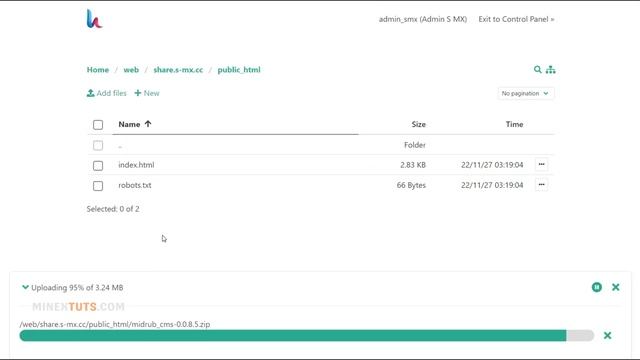The image size is (640, 360).
Task: Click the admin_smx (Admin S MX) user label
Action: (x=423, y=19)
